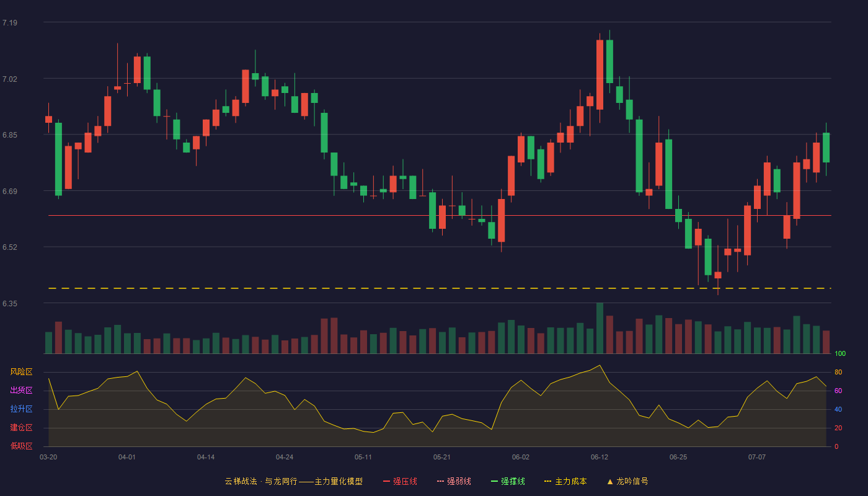Click the 低吸区 zone label
Screen dimensions: 868x496
(21, 446)
